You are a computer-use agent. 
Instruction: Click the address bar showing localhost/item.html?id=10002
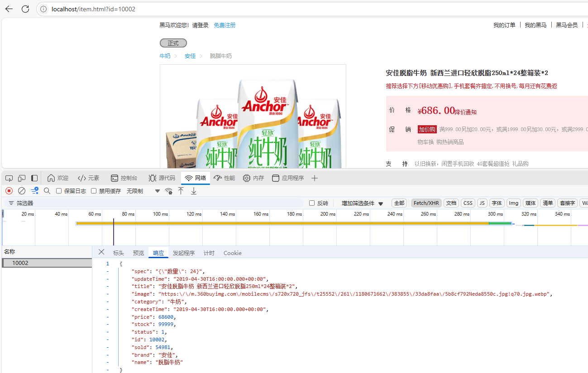click(x=312, y=9)
